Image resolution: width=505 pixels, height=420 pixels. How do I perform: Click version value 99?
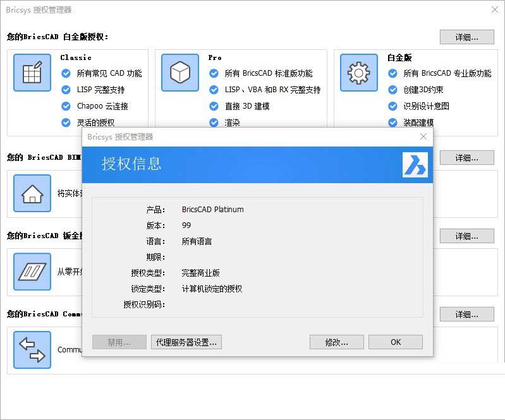point(186,225)
